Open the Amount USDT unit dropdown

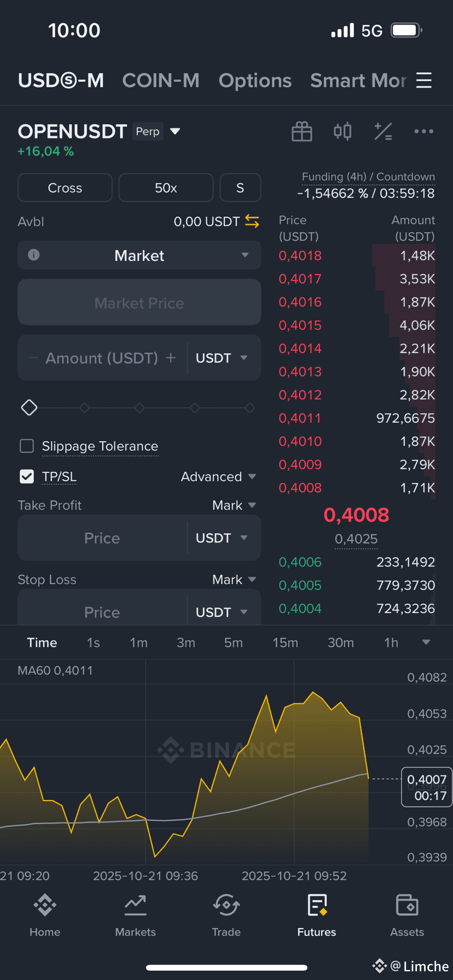(222, 358)
